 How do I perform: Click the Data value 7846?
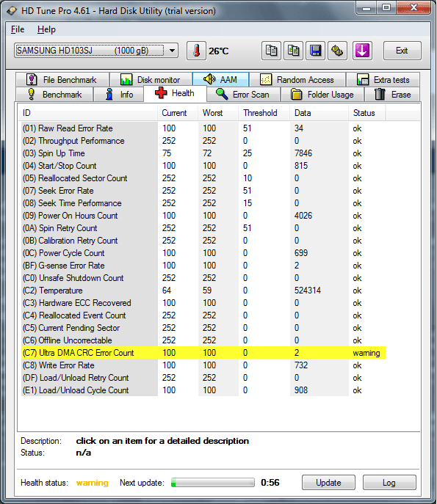303,153
